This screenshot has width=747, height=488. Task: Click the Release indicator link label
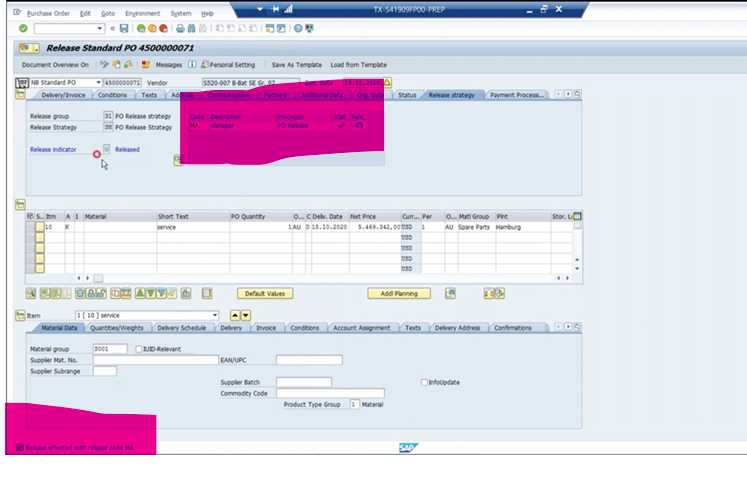[x=53, y=150]
